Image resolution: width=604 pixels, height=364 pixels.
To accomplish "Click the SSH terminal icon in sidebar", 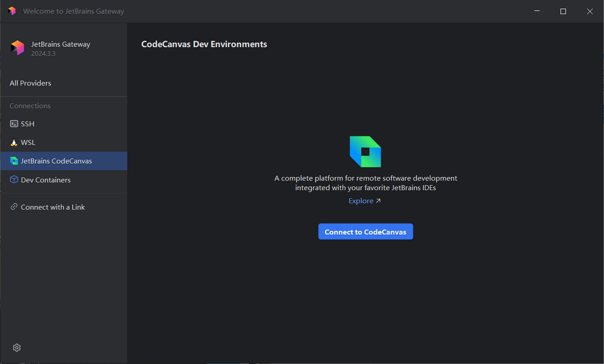I will coord(14,124).
